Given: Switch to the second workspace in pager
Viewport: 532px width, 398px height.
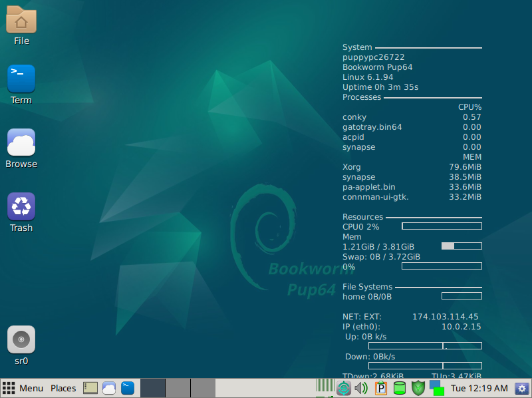Looking at the screenshot, I should click(178, 388).
